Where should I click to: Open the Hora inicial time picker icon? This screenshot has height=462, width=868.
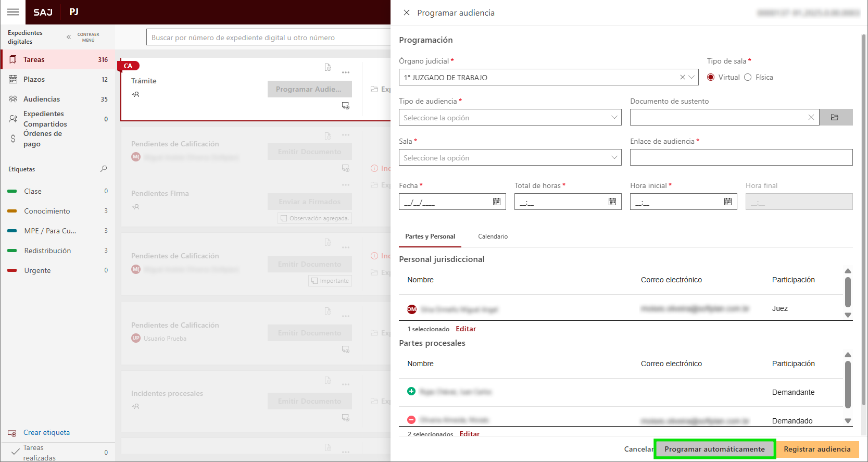(727, 202)
